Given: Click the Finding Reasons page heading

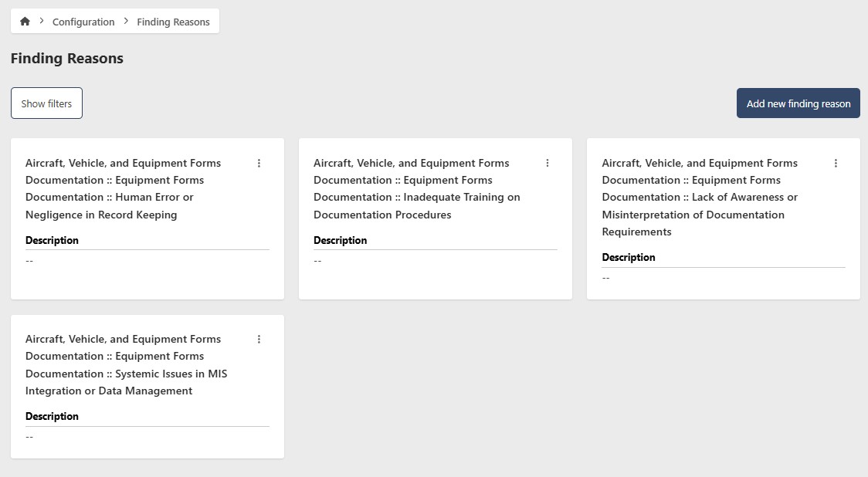Looking at the screenshot, I should coord(67,59).
